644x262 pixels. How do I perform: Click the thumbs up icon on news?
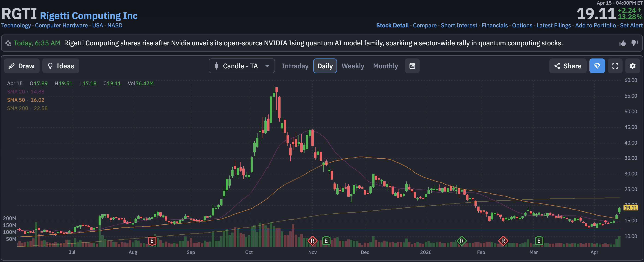[x=622, y=43]
